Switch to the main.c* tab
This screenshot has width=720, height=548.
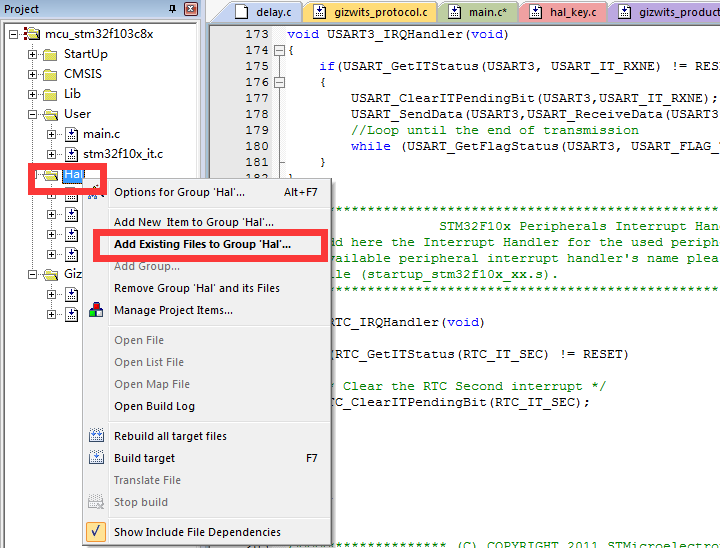pyautogui.click(x=478, y=12)
